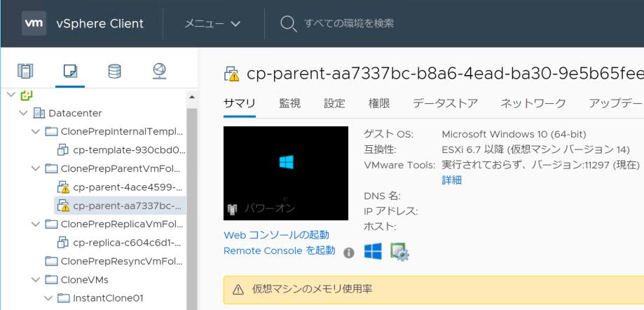Image resolution: width=644 pixels, height=310 pixels.
Task: Click the パワーオン power state icon
Action: click(233, 209)
